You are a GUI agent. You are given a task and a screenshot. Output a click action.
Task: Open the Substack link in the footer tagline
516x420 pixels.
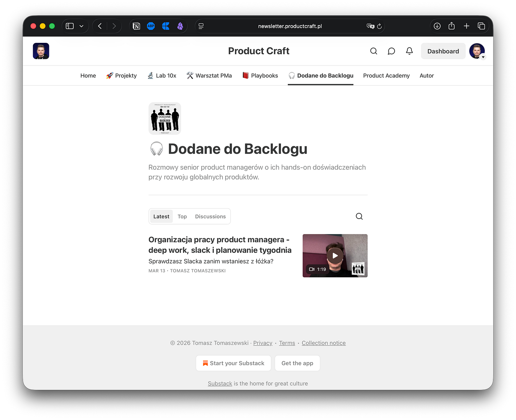(x=220, y=384)
